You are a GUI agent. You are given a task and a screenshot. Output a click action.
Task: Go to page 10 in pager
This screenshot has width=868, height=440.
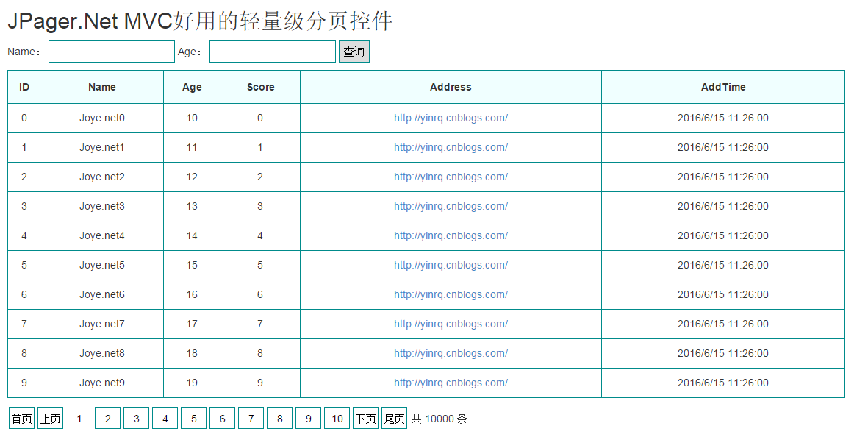(x=337, y=419)
